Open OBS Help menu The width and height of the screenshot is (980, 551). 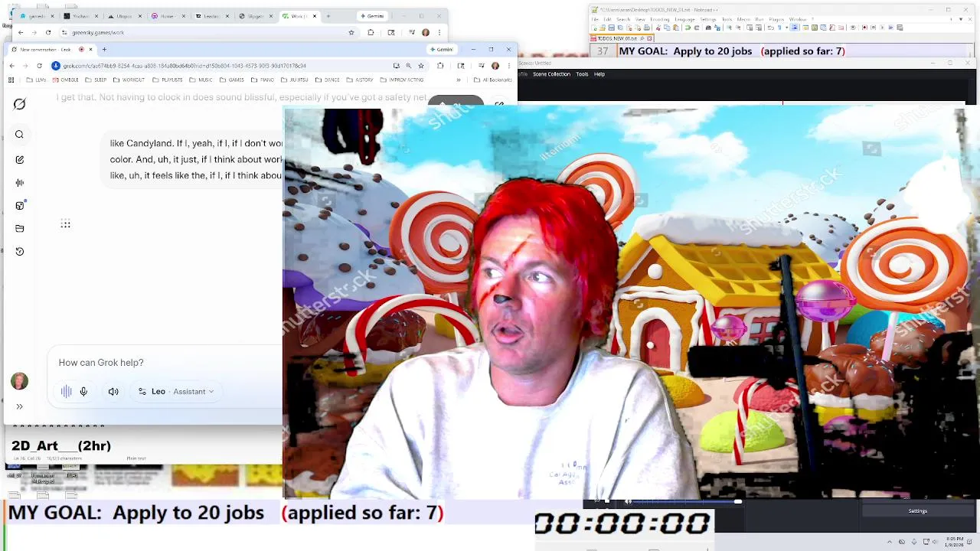[599, 74]
